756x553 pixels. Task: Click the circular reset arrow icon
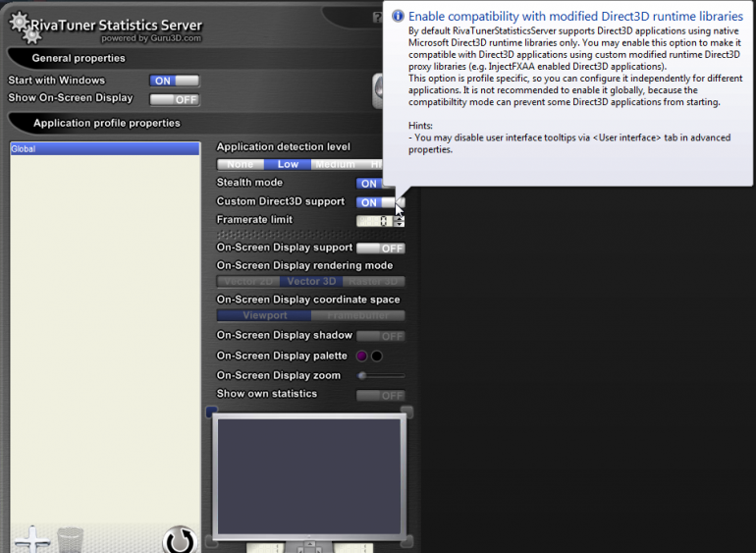(x=180, y=540)
